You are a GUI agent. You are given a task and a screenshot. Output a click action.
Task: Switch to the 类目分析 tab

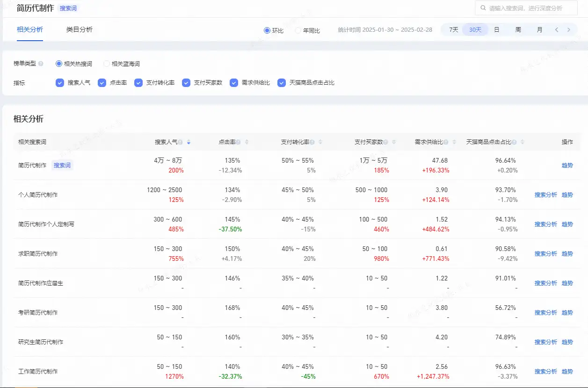click(79, 29)
